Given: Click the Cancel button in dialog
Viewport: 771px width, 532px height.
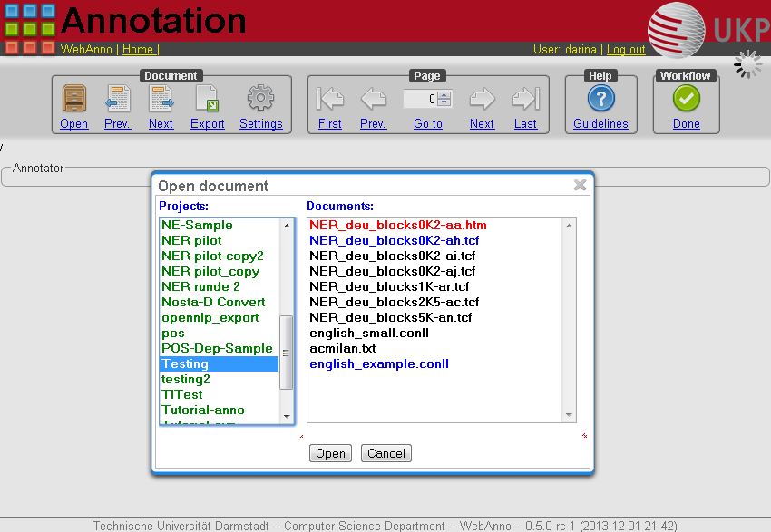Looking at the screenshot, I should coord(386,453).
